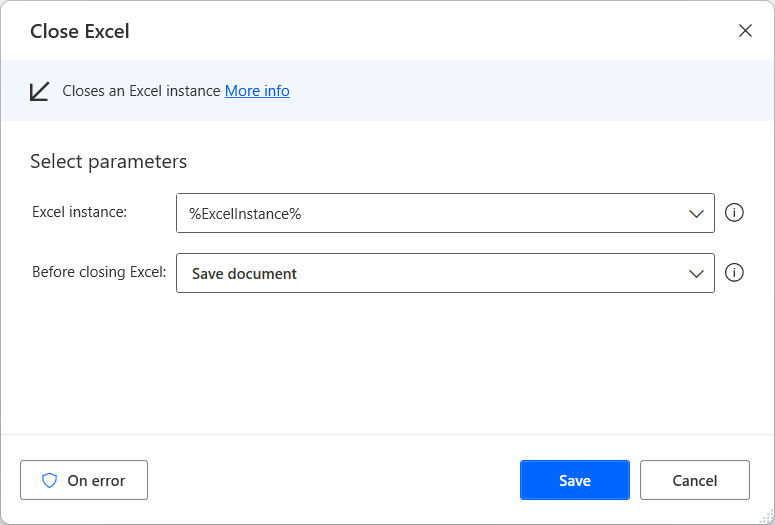
Task: Click the info icon beside Excel instance
Action: pos(734,213)
